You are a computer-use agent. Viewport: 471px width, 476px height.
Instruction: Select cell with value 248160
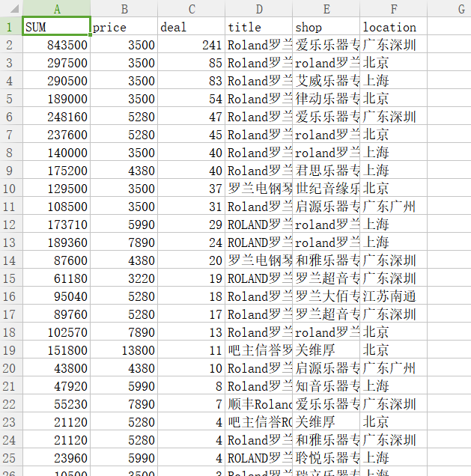coord(56,117)
